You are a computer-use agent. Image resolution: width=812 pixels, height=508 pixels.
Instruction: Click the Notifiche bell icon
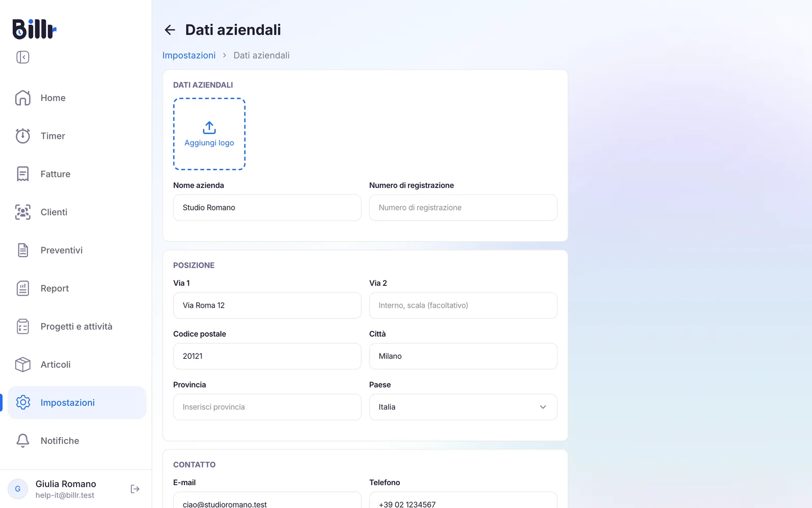pos(23,440)
